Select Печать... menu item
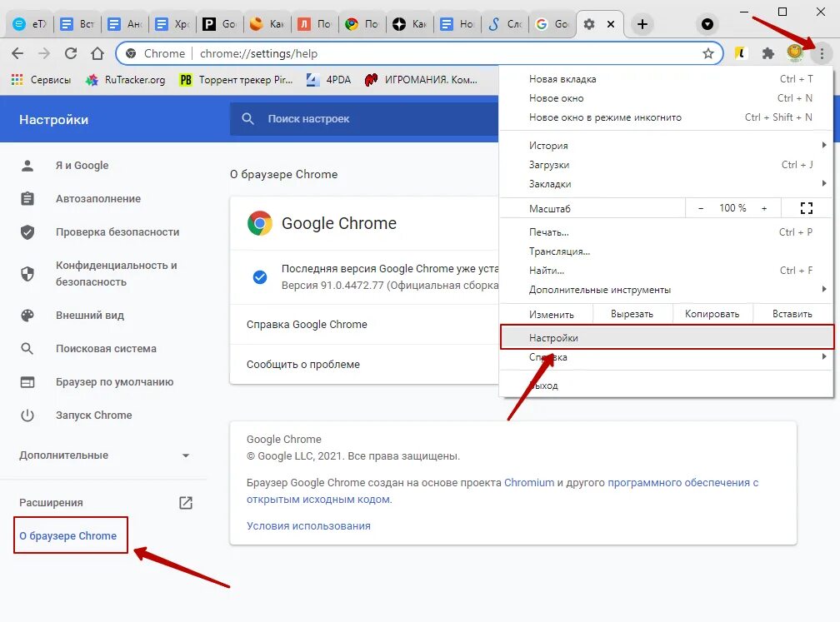This screenshot has height=622, width=840. (666, 232)
